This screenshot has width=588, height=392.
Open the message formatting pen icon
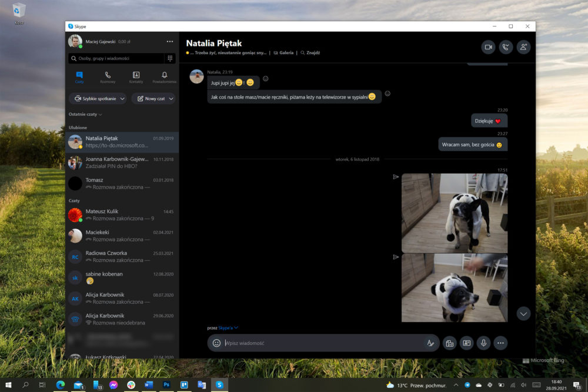click(430, 343)
